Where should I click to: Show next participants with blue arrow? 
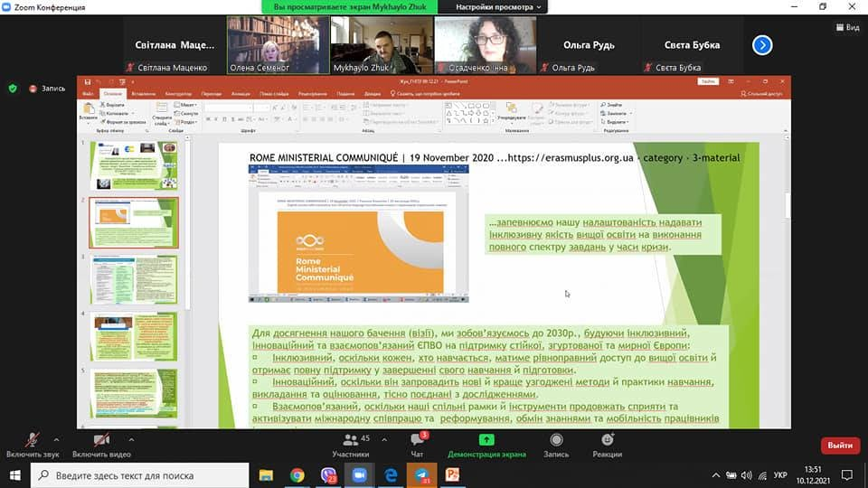(762, 45)
